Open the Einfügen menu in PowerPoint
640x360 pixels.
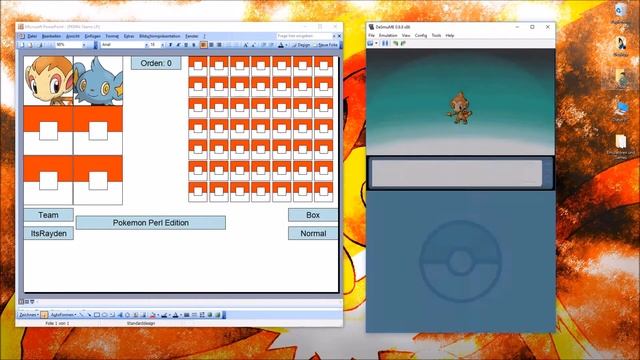[x=93, y=36]
